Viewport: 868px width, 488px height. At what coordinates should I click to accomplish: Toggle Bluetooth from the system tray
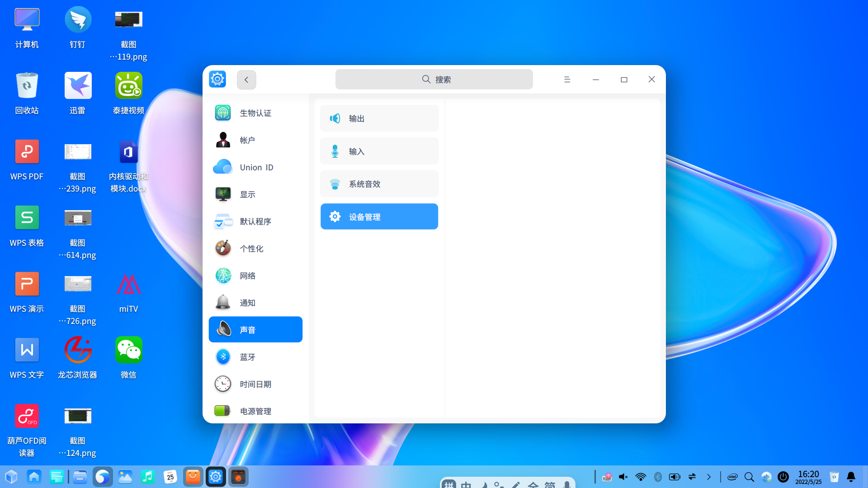[x=657, y=477]
